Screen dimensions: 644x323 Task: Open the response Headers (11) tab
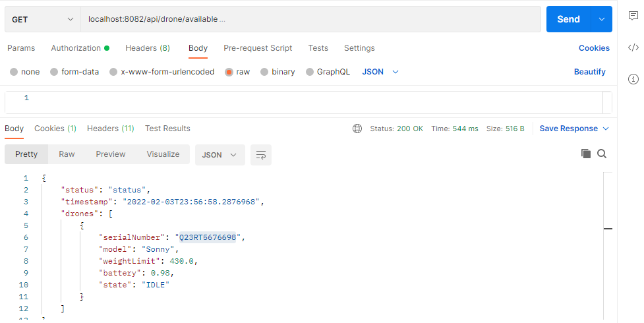click(111, 129)
